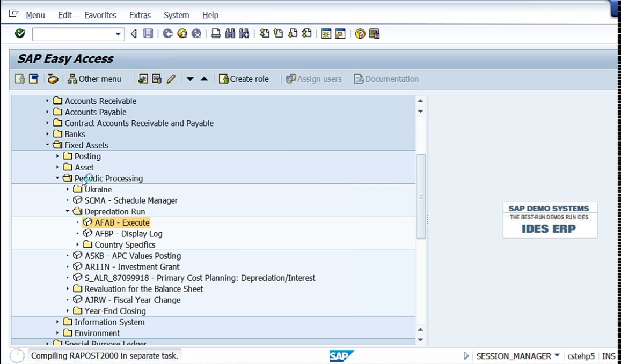The image size is (621, 364).
Task: Collapse the command field with the triangle icon
Action: [134, 34]
